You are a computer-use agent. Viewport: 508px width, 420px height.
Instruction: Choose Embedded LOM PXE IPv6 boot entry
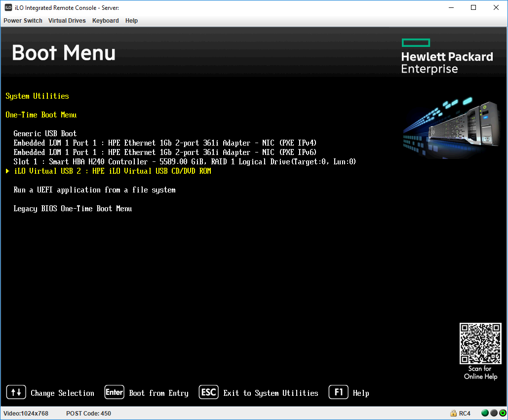[164, 152]
